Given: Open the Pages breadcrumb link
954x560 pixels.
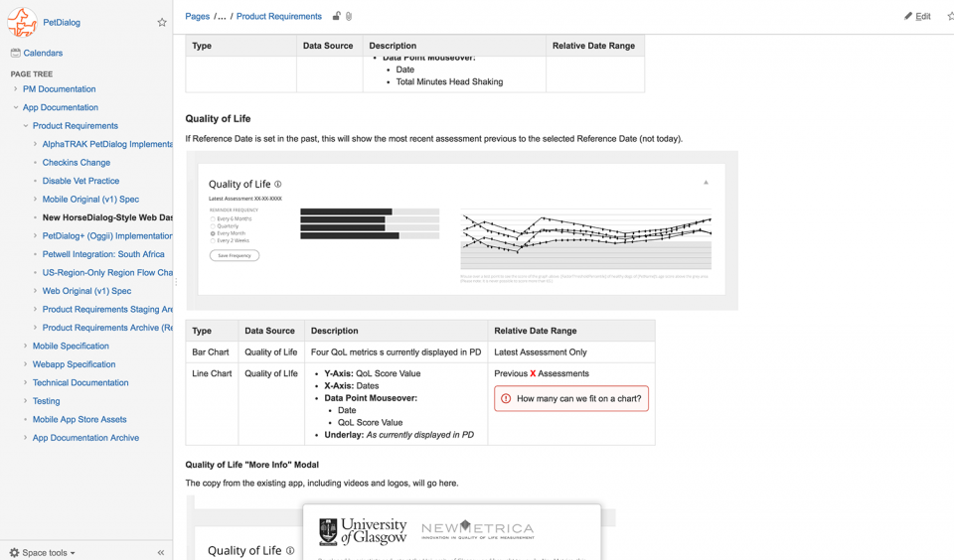Looking at the screenshot, I should 197,17.
